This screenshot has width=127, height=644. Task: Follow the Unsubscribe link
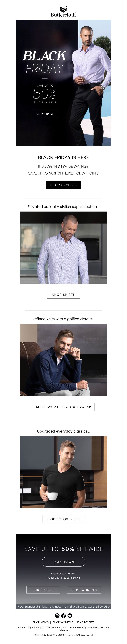tap(93, 628)
